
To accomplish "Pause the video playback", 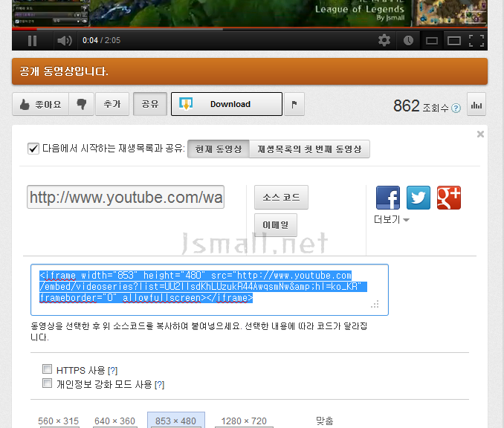I will tap(32, 41).
